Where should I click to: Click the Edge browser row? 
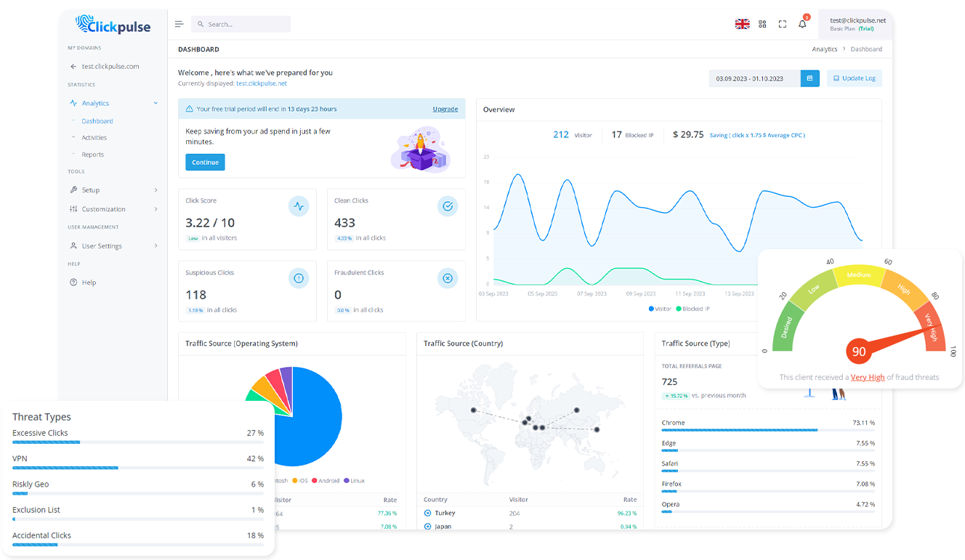tap(768, 446)
